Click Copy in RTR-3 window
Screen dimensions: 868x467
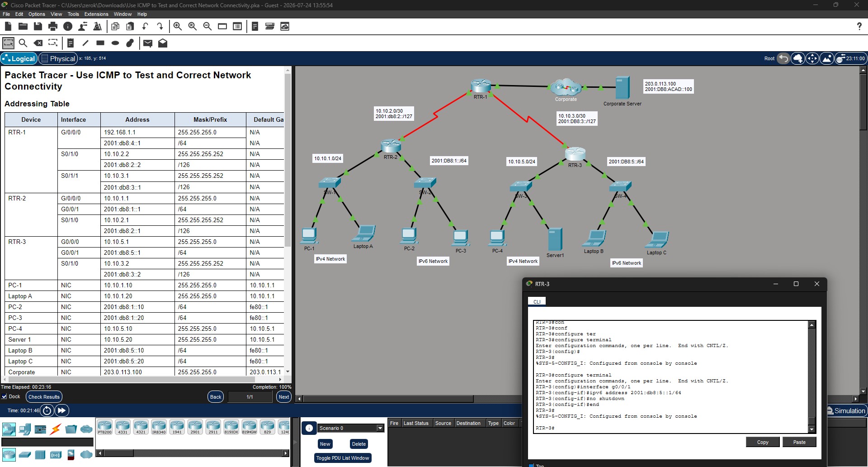click(763, 442)
